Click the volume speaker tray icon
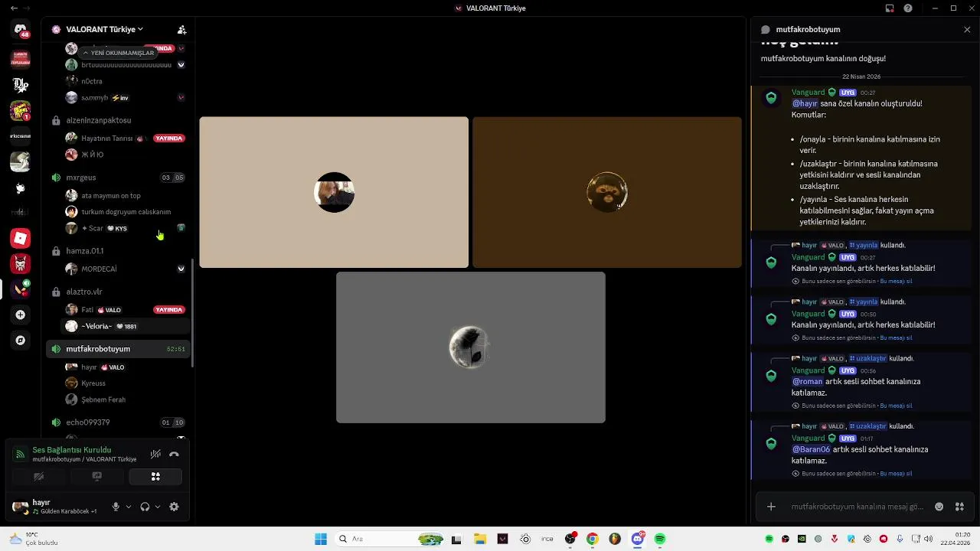 tap(929, 539)
